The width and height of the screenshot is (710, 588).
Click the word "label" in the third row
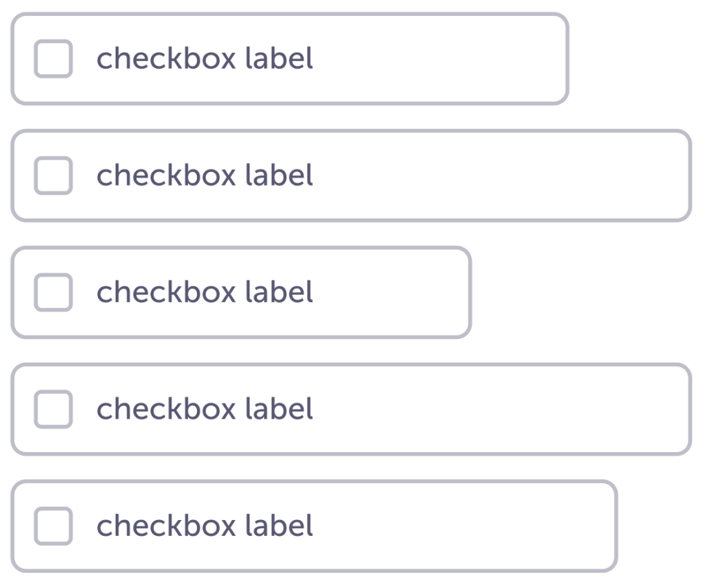pyautogui.click(x=279, y=292)
